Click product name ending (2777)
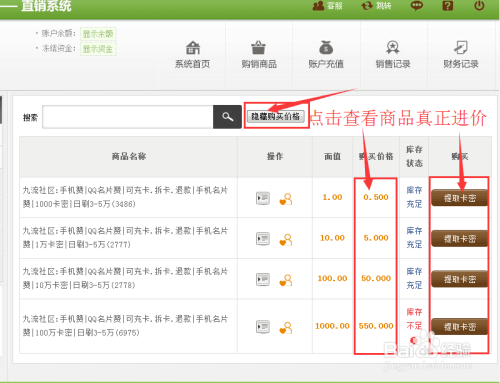 (x=125, y=238)
